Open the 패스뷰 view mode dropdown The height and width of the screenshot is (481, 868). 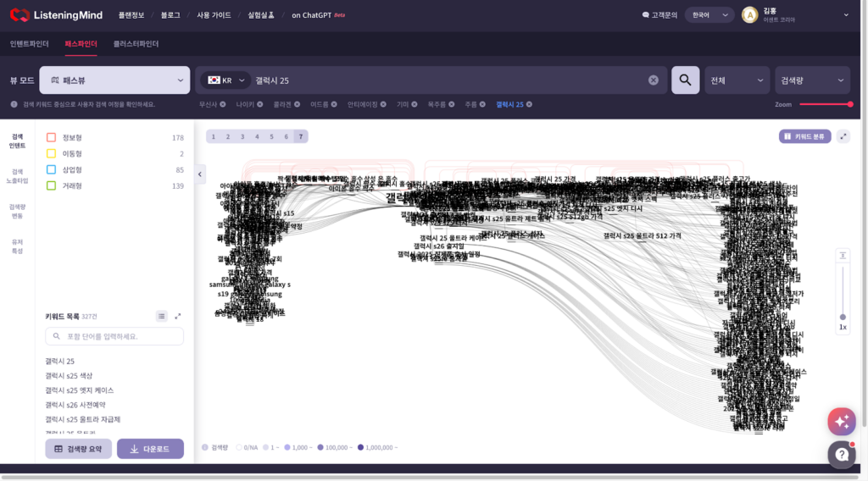click(114, 80)
